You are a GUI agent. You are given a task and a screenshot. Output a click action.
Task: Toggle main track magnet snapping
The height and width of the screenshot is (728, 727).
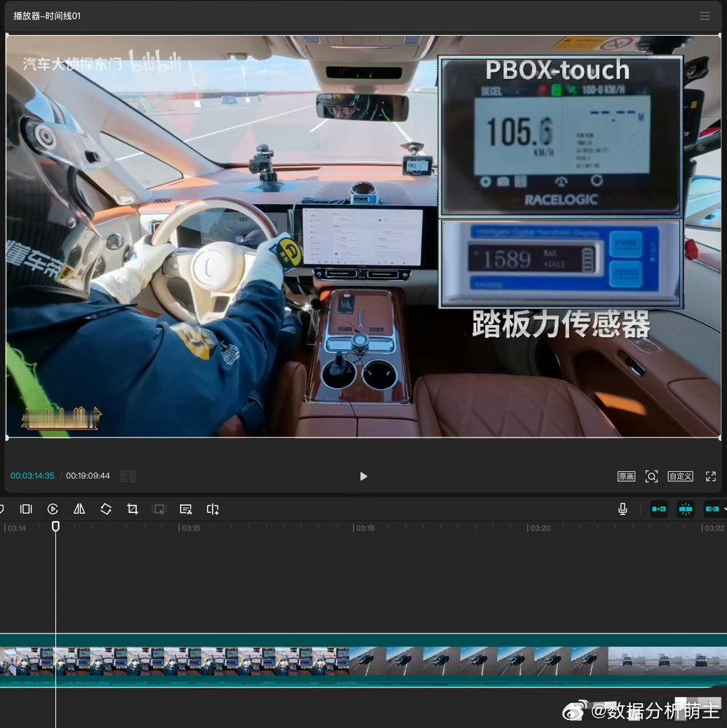(659, 510)
